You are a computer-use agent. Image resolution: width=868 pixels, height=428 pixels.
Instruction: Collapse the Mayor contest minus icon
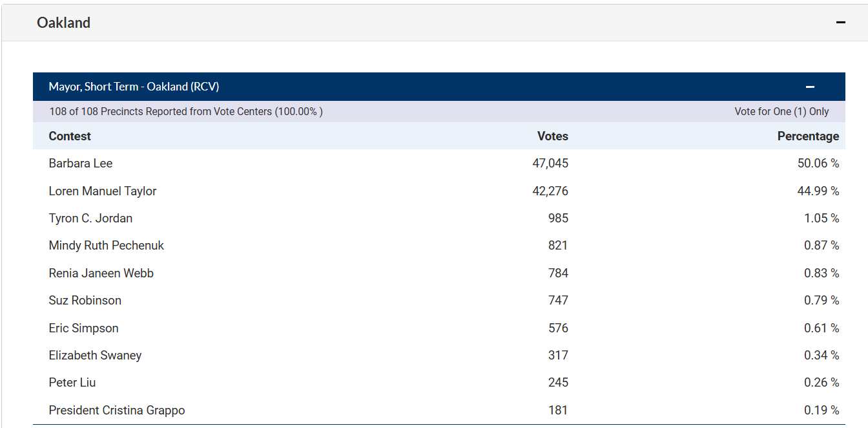coord(810,87)
